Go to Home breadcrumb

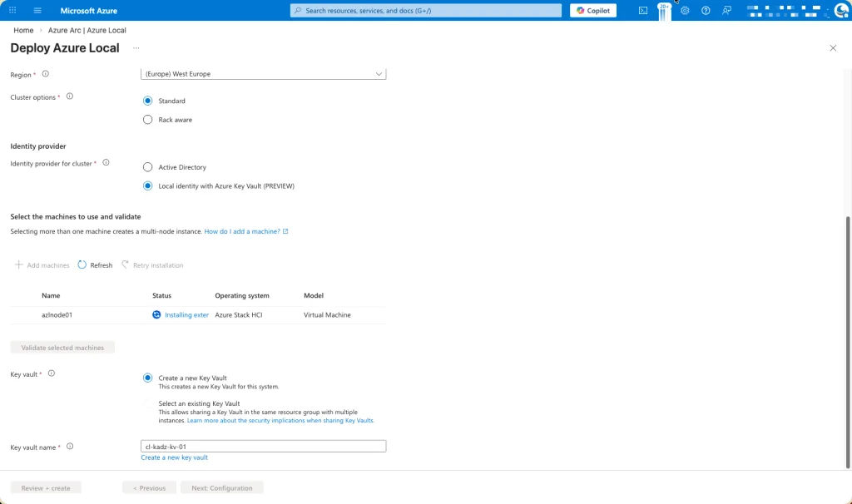click(x=23, y=30)
